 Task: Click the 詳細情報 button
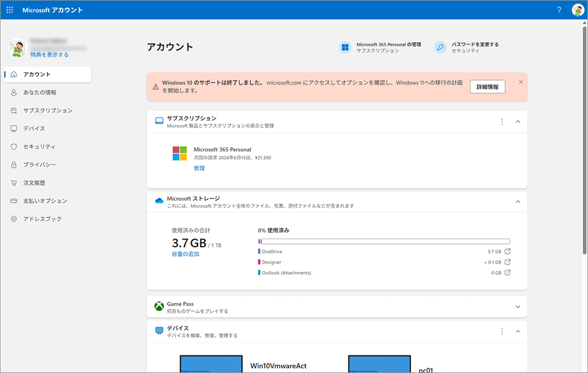click(x=487, y=87)
